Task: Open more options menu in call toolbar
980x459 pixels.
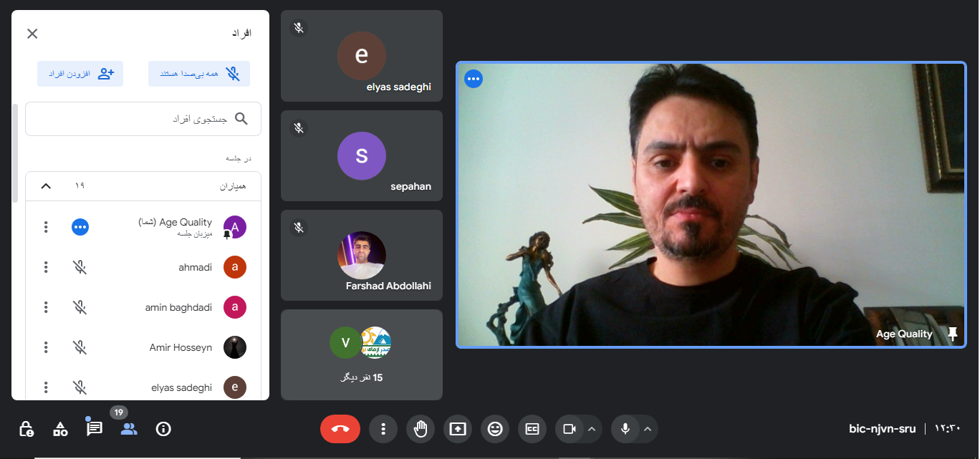Action: click(383, 429)
